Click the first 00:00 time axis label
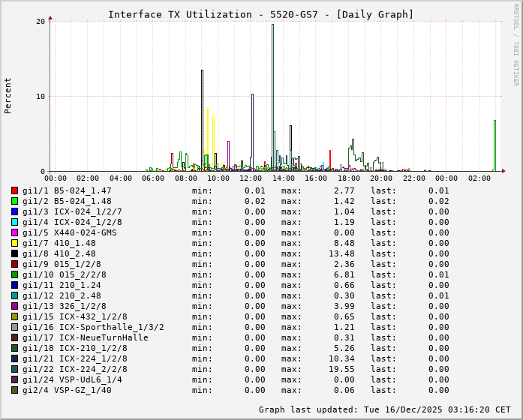Image resolution: width=523 pixels, height=420 pixels. click(x=56, y=178)
